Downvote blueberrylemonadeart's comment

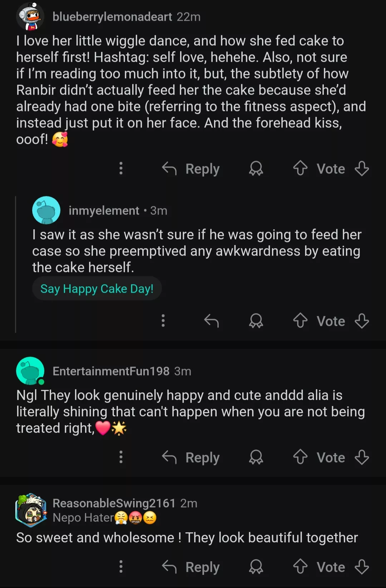pyautogui.click(x=362, y=169)
